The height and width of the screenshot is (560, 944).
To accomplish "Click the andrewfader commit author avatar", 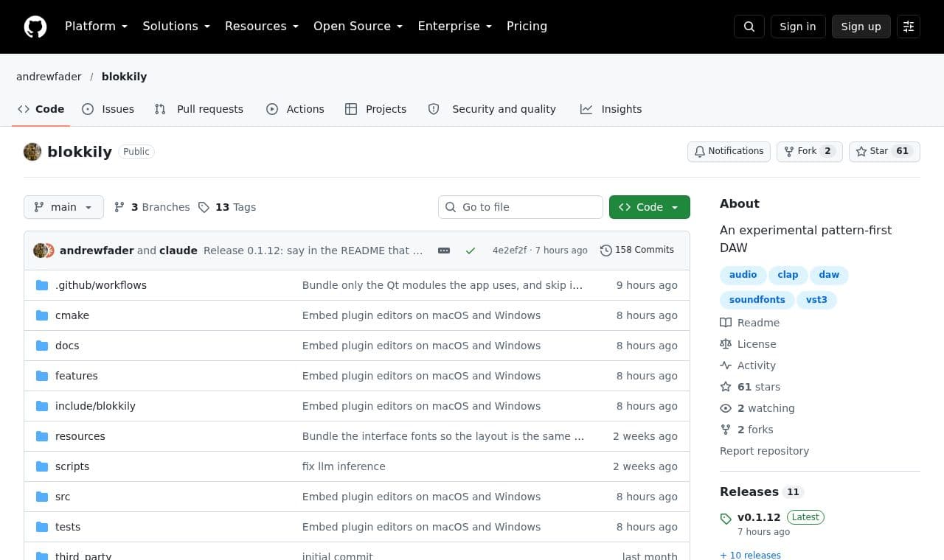I will pos(40,251).
